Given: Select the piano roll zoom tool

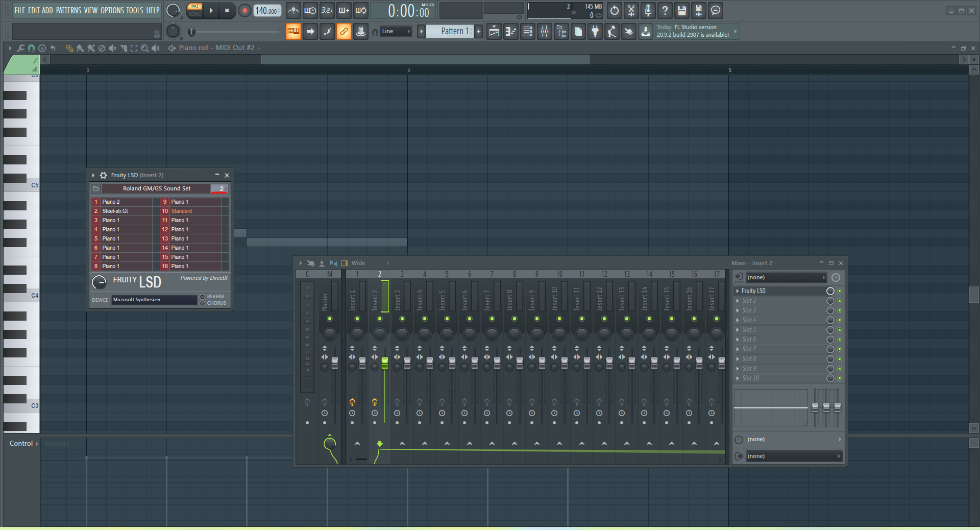Looking at the screenshot, I should pos(144,48).
